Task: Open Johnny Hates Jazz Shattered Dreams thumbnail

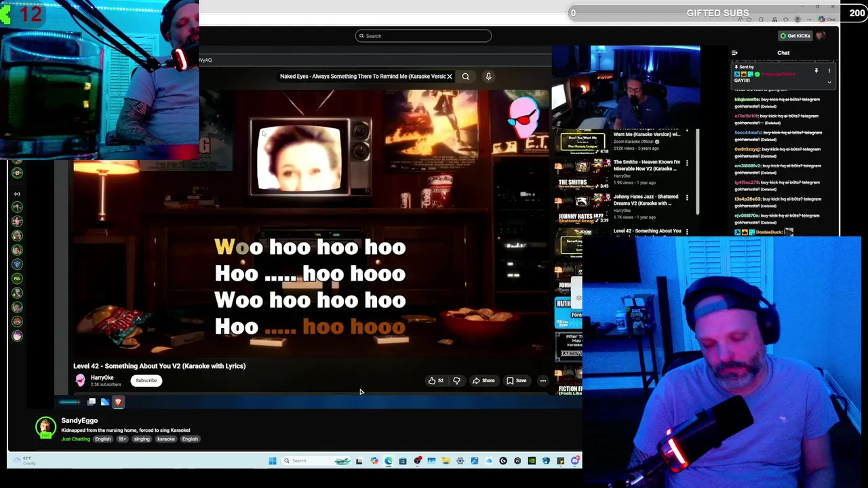Action: [x=583, y=209]
